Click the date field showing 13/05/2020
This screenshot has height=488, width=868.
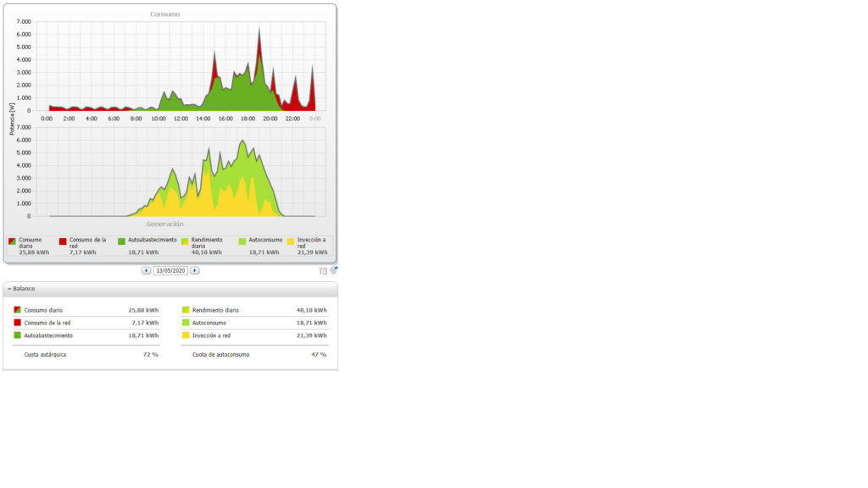point(170,270)
